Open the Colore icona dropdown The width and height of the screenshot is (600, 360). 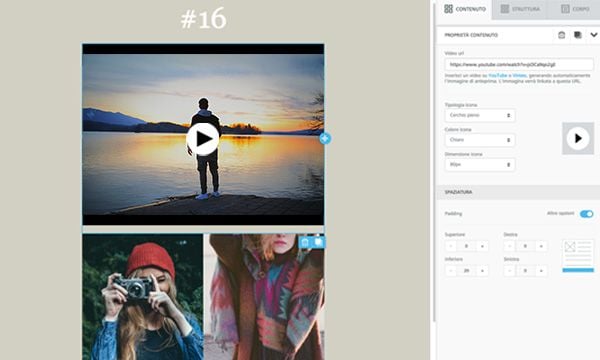pyautogui.click(x=480, y=140)
